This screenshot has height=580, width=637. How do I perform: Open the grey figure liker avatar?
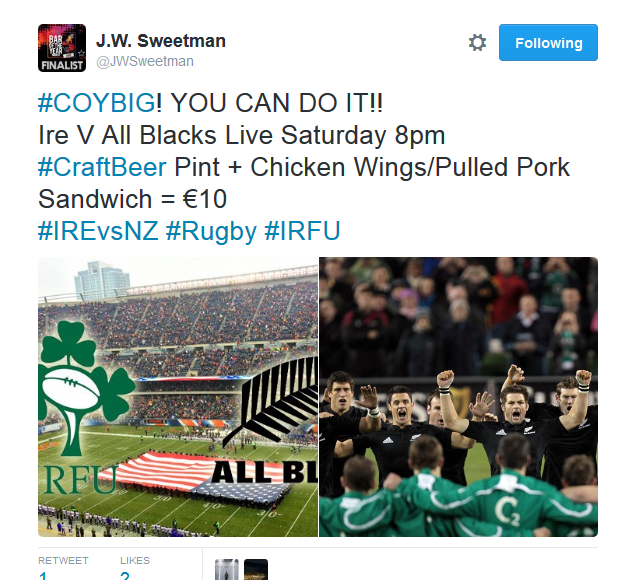[227, 569]
